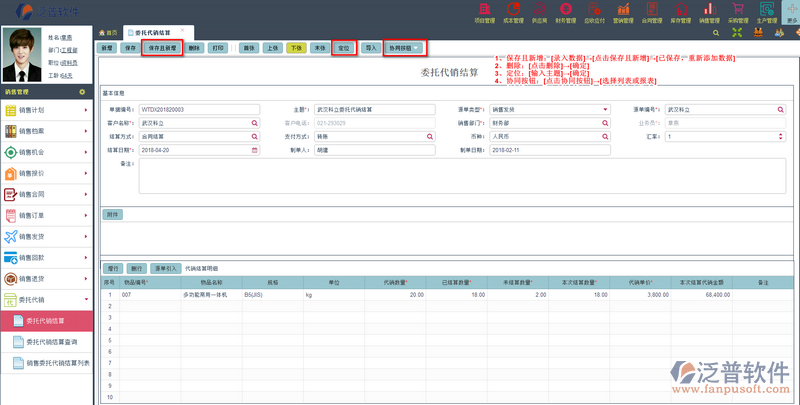Image resolution: width=800 pixels, height=405 pixels.
Task: Expand the 销售计划 sidebar menu
Action: [48, 110]
